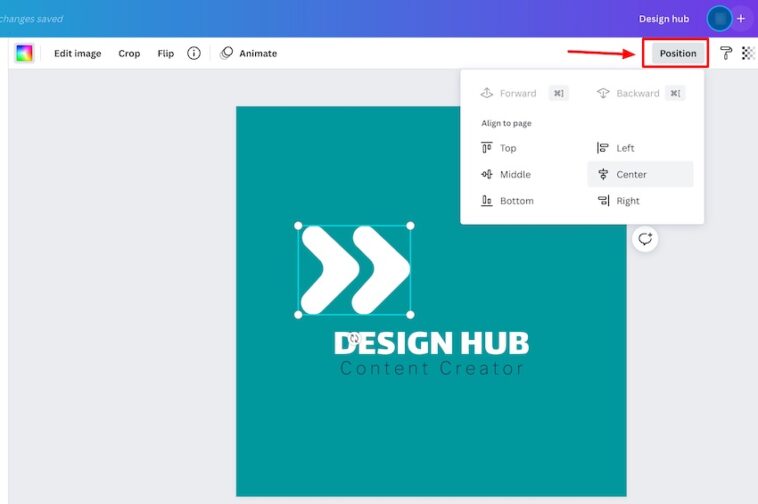Click the add comment bubble icon

[x=645, y=238]
